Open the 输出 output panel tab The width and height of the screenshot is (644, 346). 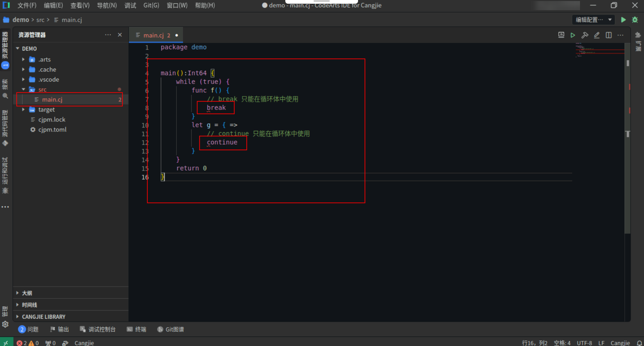point(59,329)
